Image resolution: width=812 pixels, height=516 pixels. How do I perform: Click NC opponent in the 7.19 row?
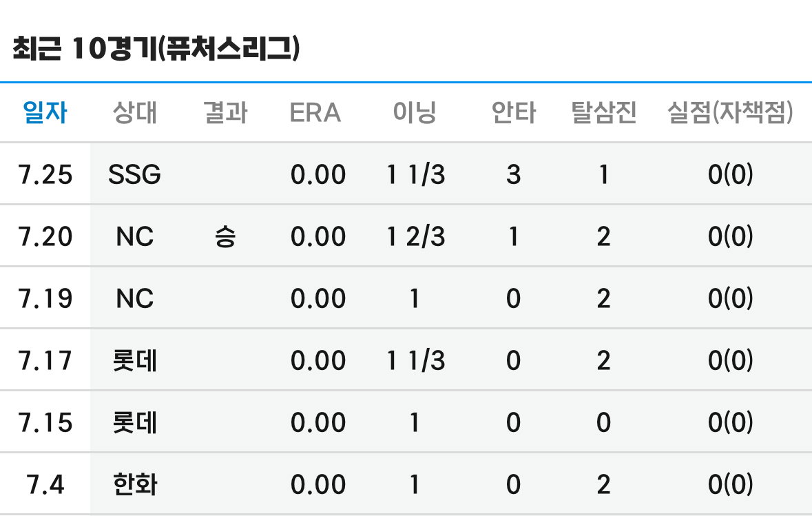(134, 298)
